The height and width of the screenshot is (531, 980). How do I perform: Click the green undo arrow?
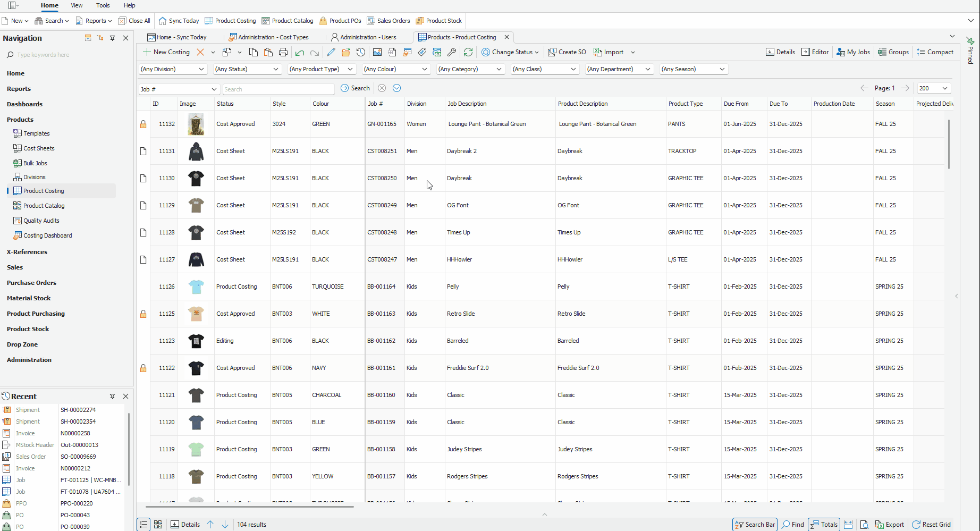[300, 52]
